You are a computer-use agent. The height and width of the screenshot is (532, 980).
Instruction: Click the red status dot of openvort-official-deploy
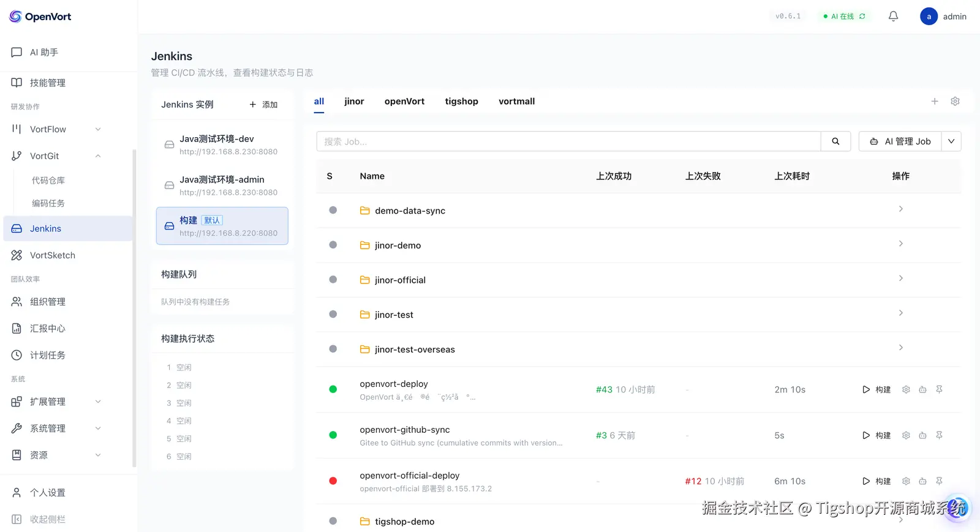tap(333, 481)
